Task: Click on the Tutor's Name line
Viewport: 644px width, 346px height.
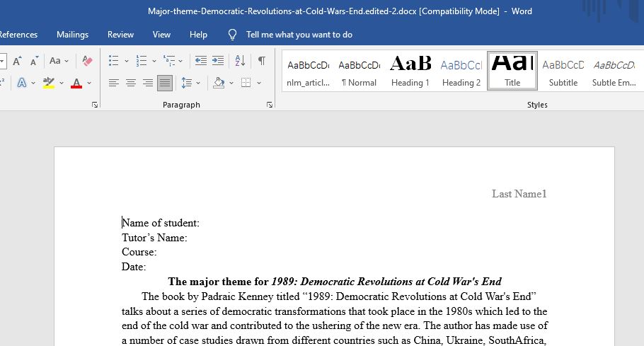Action: 154,238
